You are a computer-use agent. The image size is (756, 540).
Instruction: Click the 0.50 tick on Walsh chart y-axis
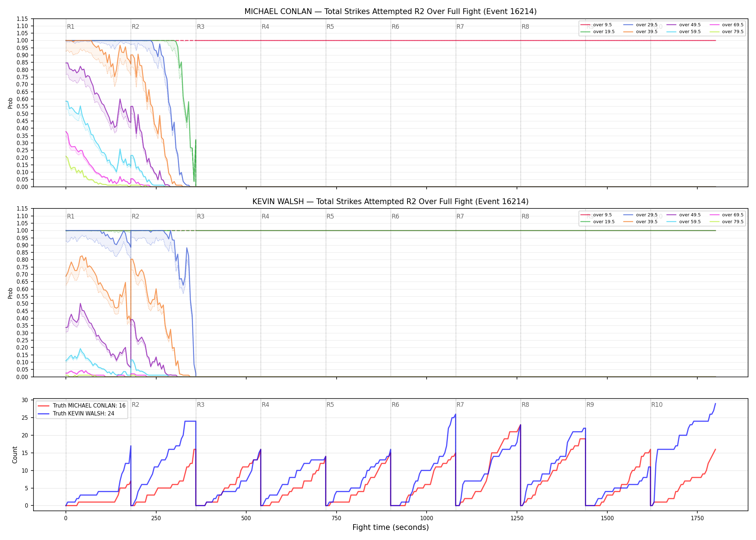[x=22, y=304]
